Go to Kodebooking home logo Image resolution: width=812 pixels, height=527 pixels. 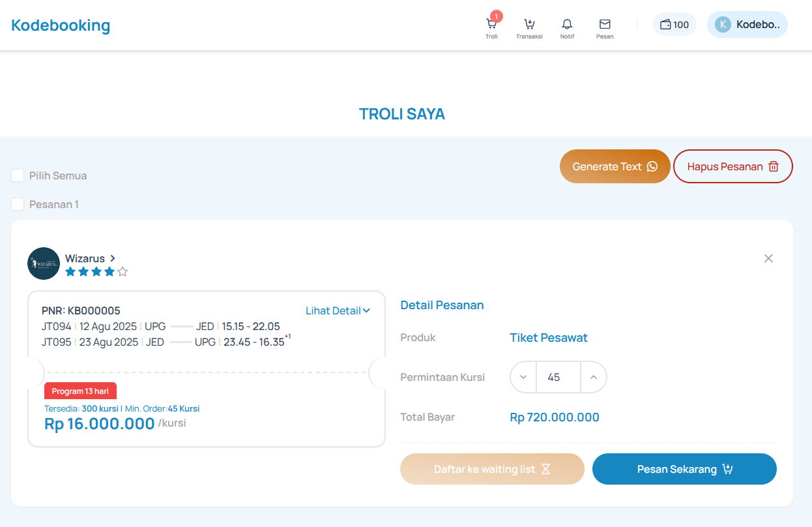(61, 25)
